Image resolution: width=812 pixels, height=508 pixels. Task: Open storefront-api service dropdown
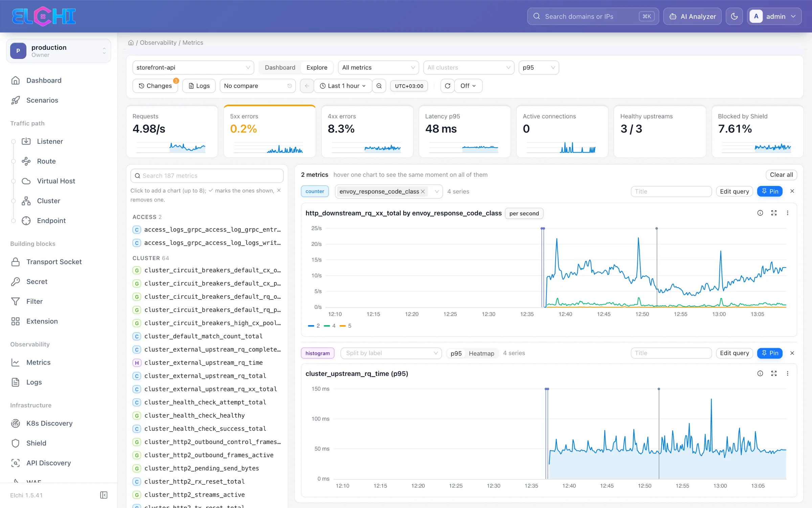(x=193, y=67)
